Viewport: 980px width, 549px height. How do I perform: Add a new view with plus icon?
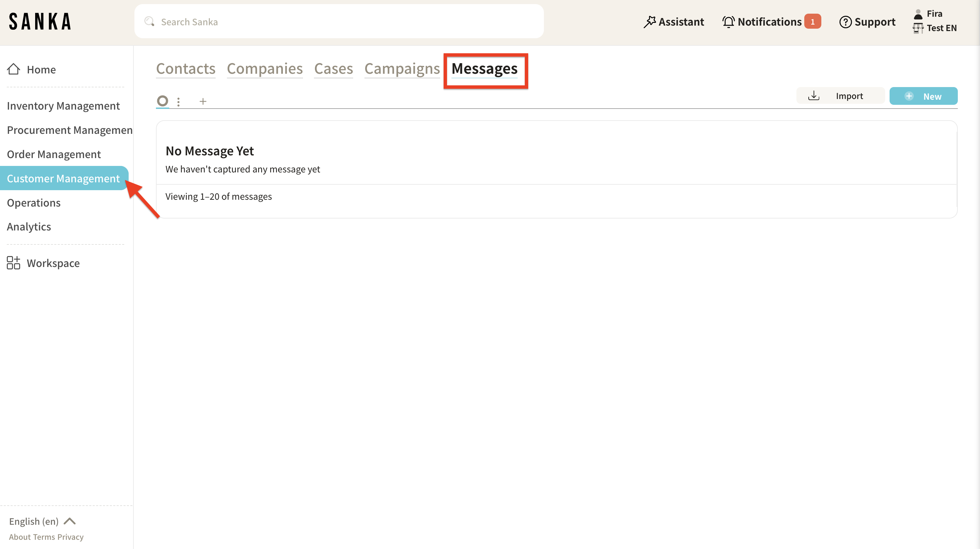203,101
